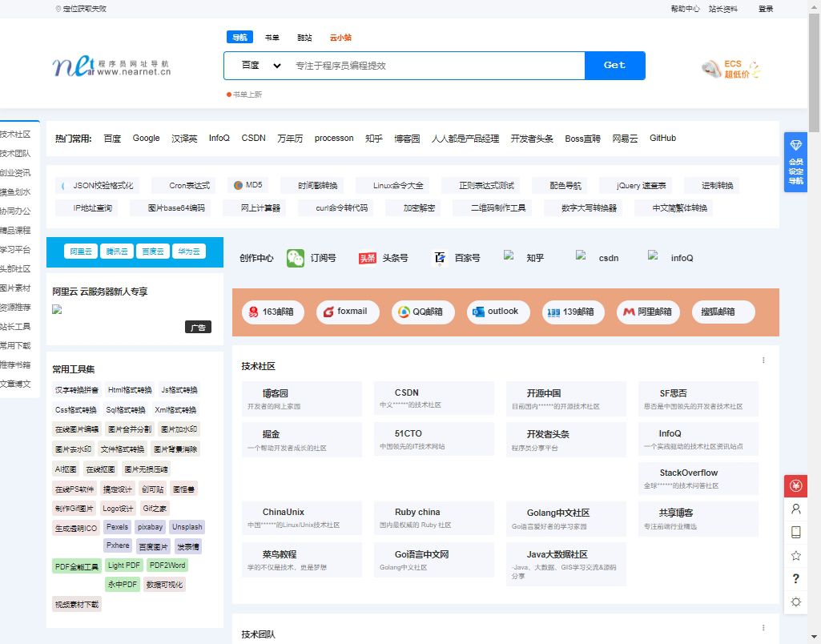Screen dimensions: 821x644
Task: Open the StackOverflow community card
Action: click(x=698, y=478)
